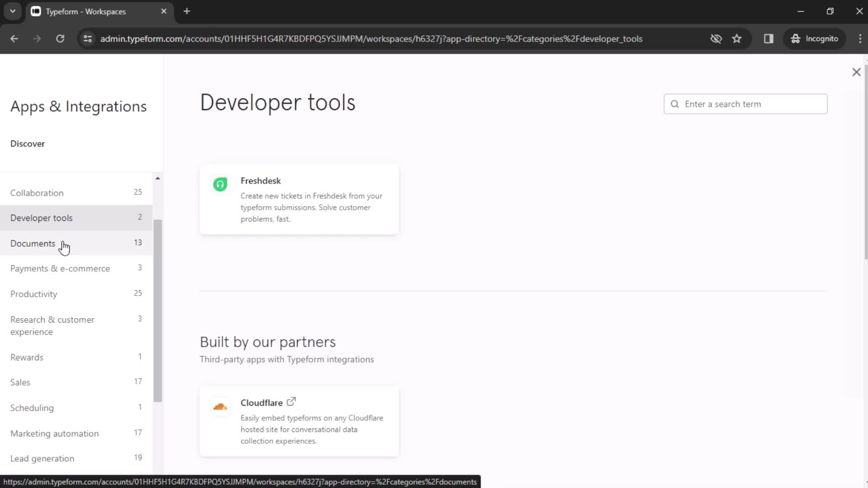The image size is (868, 488).
Task: Open the Productivity category
Action: click(34, 294)
